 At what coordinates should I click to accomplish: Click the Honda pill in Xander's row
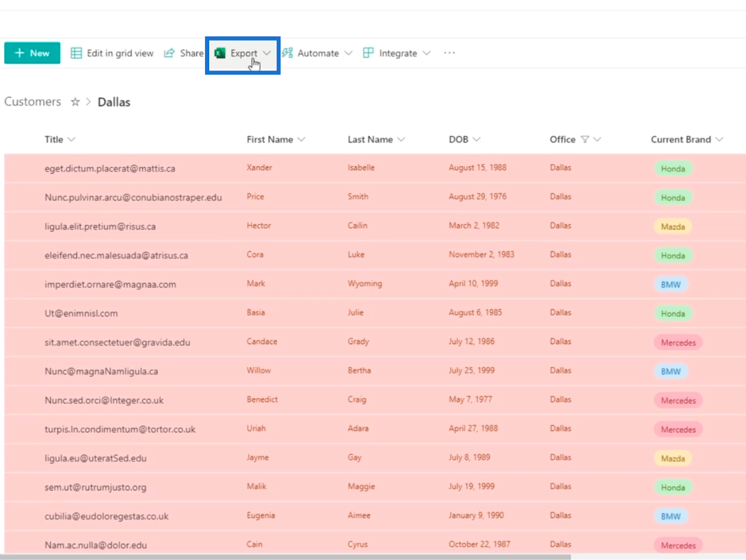(673, 169)
